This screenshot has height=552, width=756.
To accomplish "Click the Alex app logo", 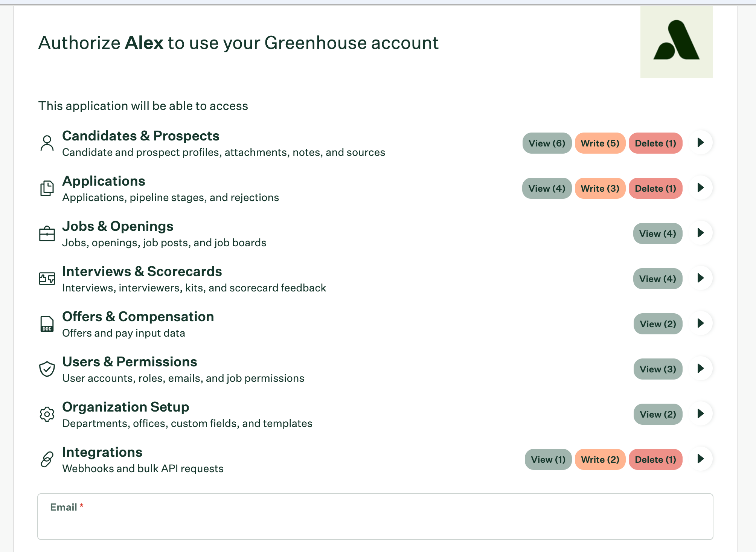I will (x=676, y=42).
